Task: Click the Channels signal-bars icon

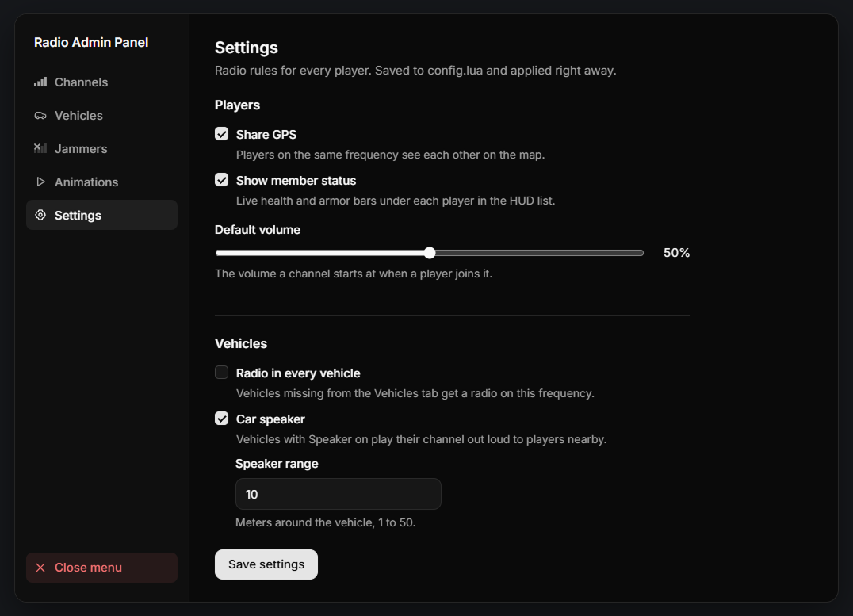Action: point(40,82)
